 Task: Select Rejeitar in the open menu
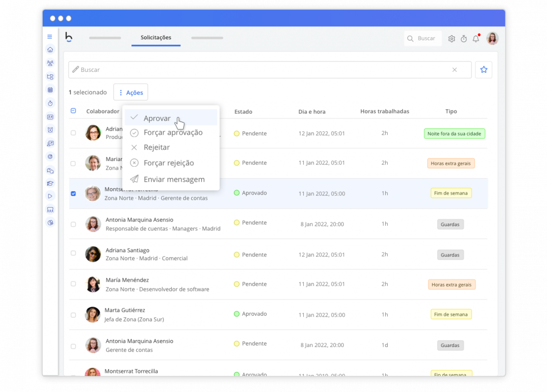155,148
